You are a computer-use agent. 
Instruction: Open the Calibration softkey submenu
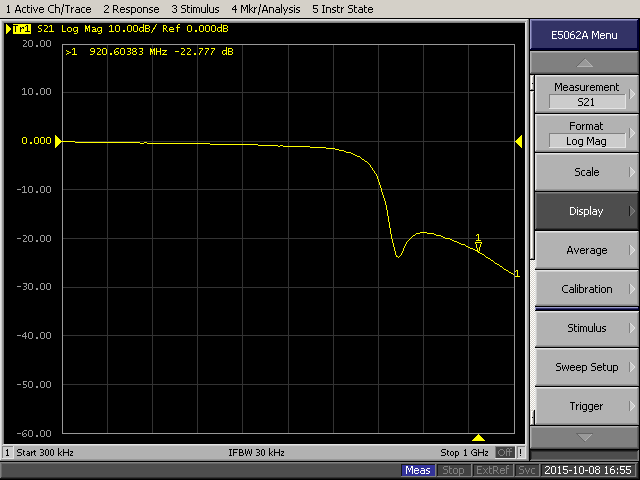tap(586, 289)
